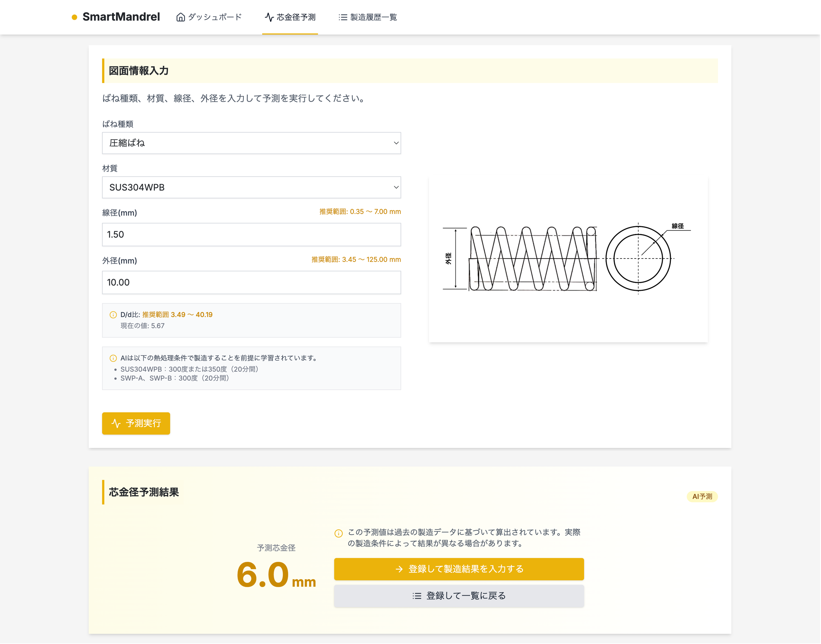Viewport: 821px width, 644px height.
Task: Click the spring diagram image
Action: click(x=568, y=259)
